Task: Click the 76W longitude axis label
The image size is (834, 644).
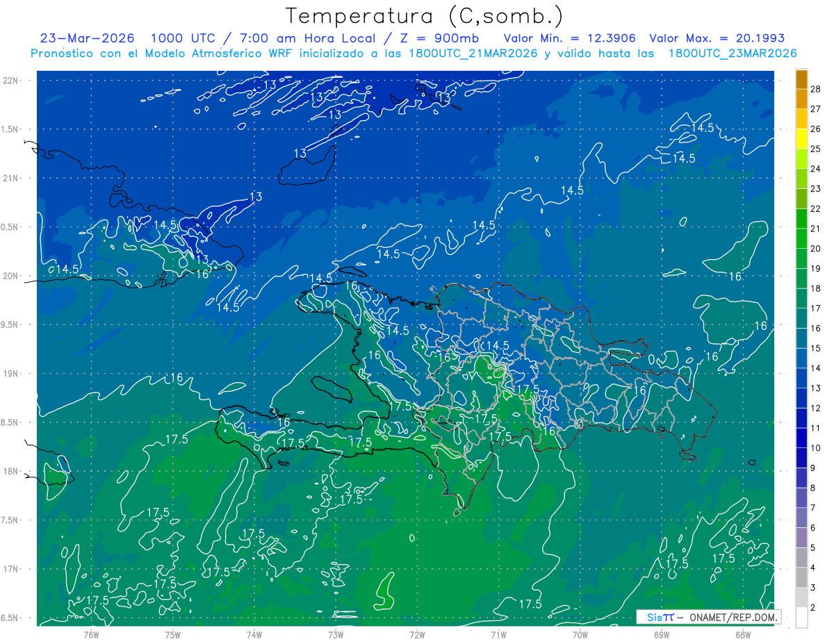Action: pos(92,634)
